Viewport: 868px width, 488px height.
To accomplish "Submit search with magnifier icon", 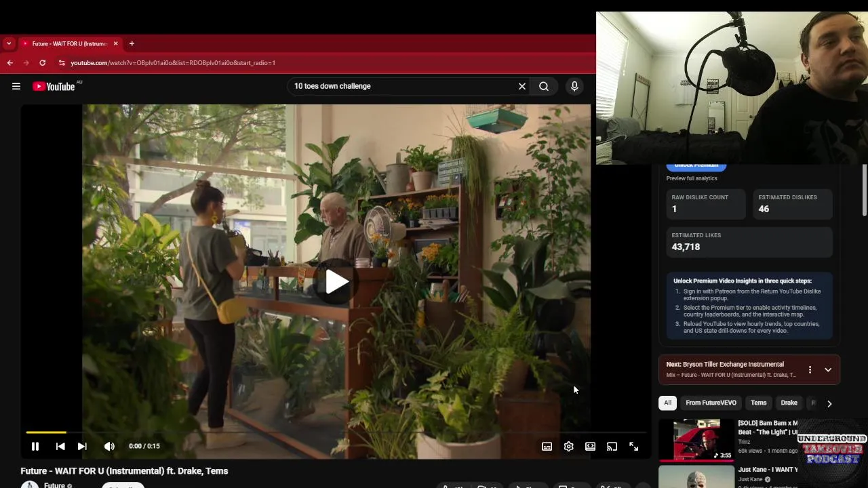I will [x=544, y=86].
